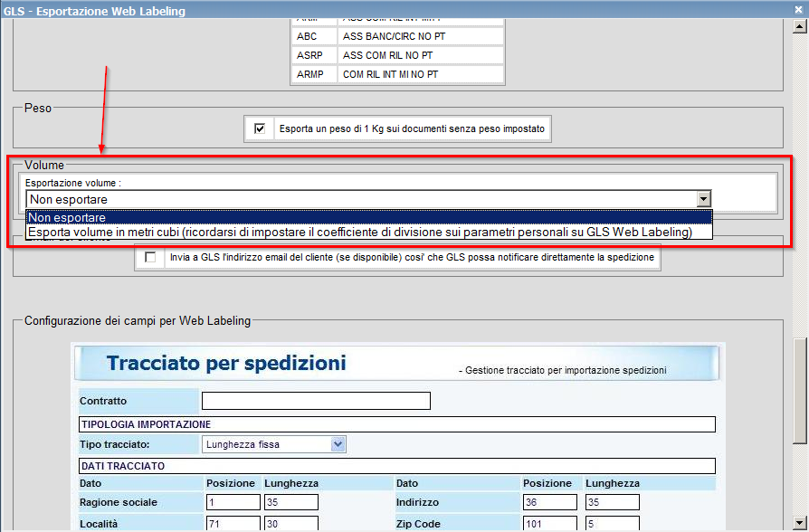Click the Indirizzo Posizione field

[x=549, y=502]
